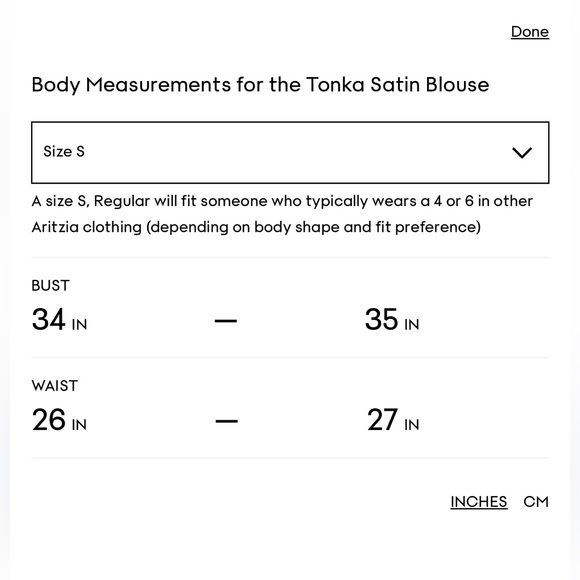
Task: Click the waist minimum value 26
Action: click(49, 419)
